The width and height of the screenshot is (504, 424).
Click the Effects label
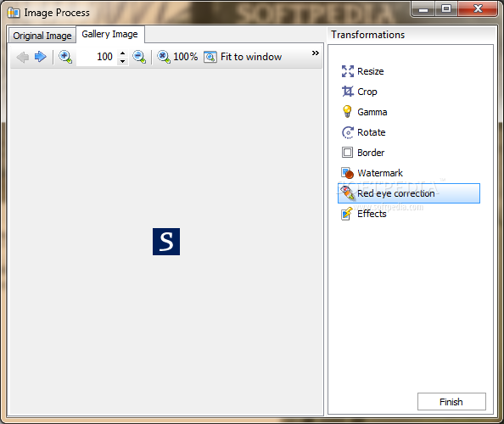(372, 214)
